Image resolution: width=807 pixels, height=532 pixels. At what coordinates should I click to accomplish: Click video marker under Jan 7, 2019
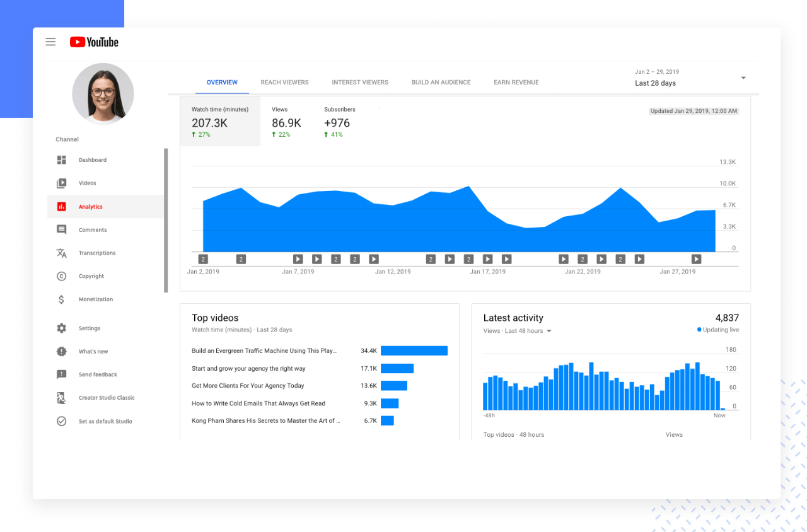point(298,259)
